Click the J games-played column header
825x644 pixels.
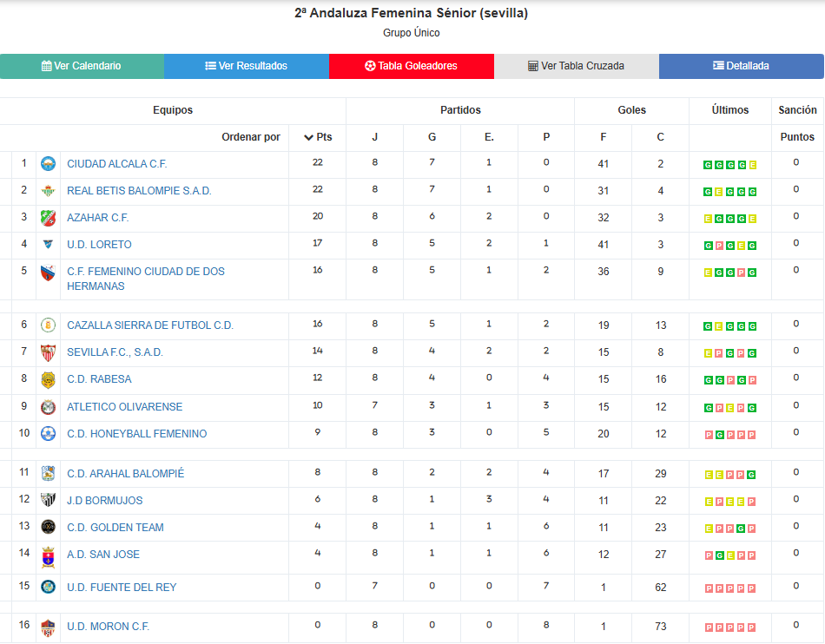374,137
